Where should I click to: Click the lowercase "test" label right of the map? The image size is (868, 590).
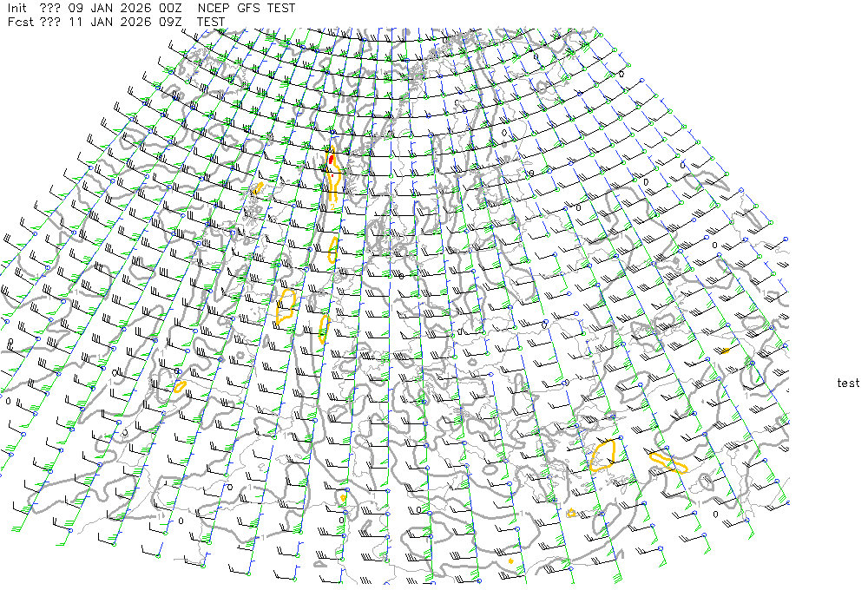pyautogui.click(x=848, y=383)
